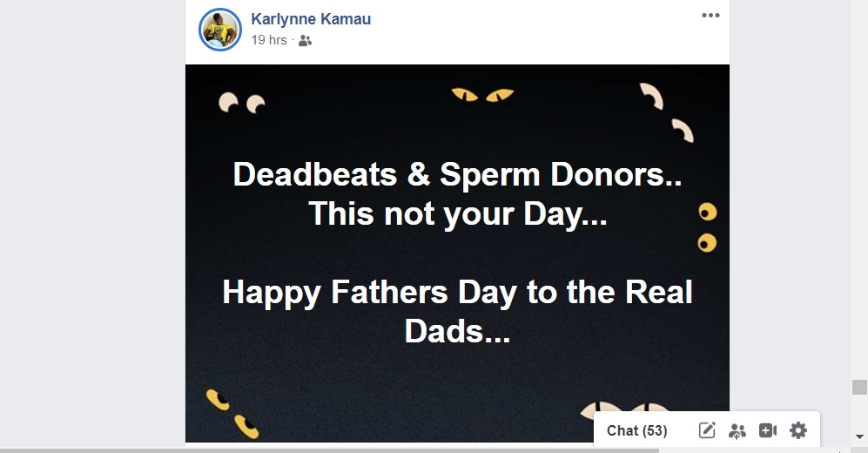Screen dimensions: 868x453
Task: Visit the Karlynne Kamau profile link
Action: tap(311, 19)
